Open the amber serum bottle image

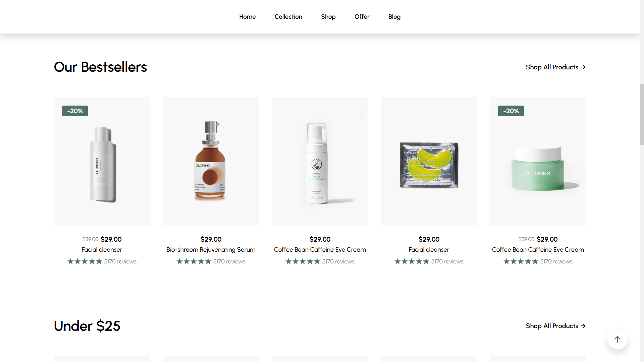(x=211, y=161)
